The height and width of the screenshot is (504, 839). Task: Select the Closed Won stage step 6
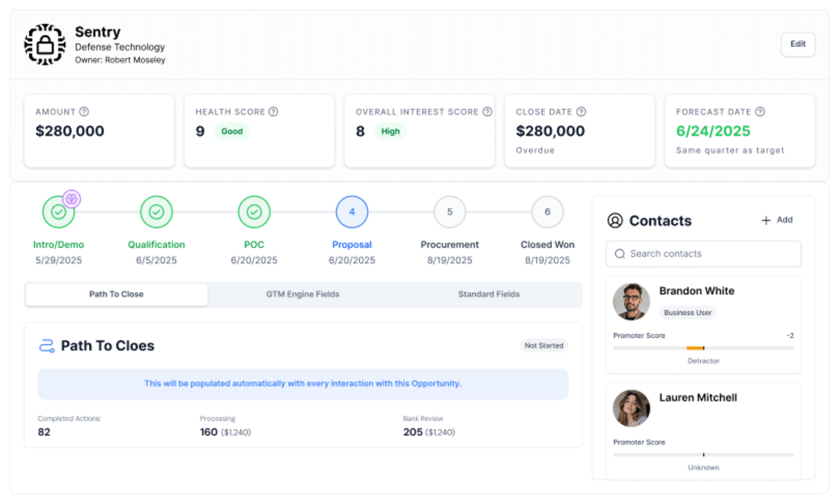547,212
